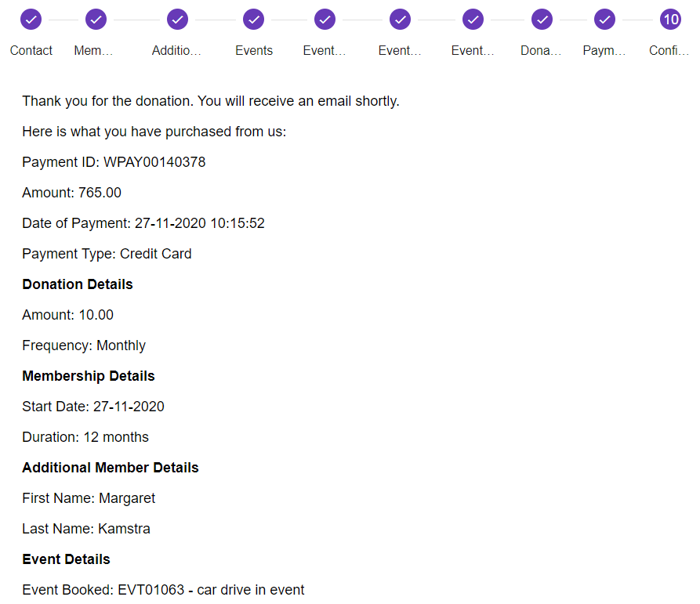Click the Membership step completed icon
The width and height of the screenshot is (700, 604).
click(x=96, y=19)
